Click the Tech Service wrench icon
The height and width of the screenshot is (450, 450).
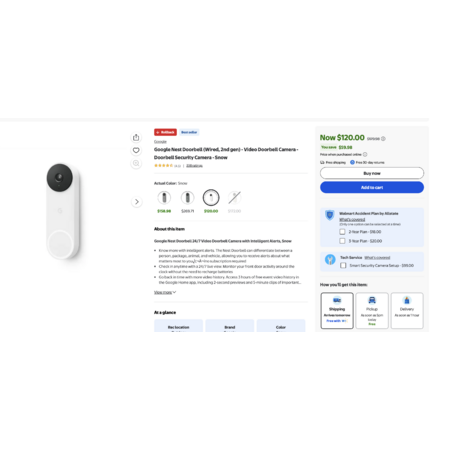coord(330,259)
